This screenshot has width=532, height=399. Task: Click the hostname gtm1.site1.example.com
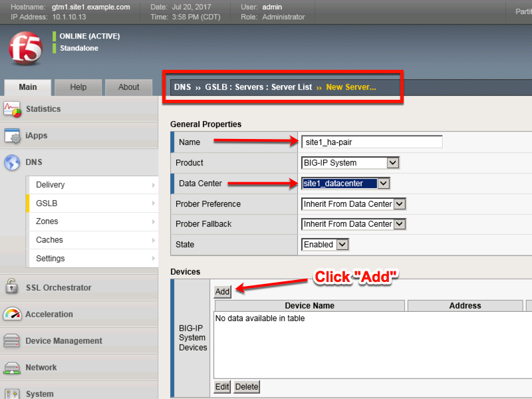91,7
